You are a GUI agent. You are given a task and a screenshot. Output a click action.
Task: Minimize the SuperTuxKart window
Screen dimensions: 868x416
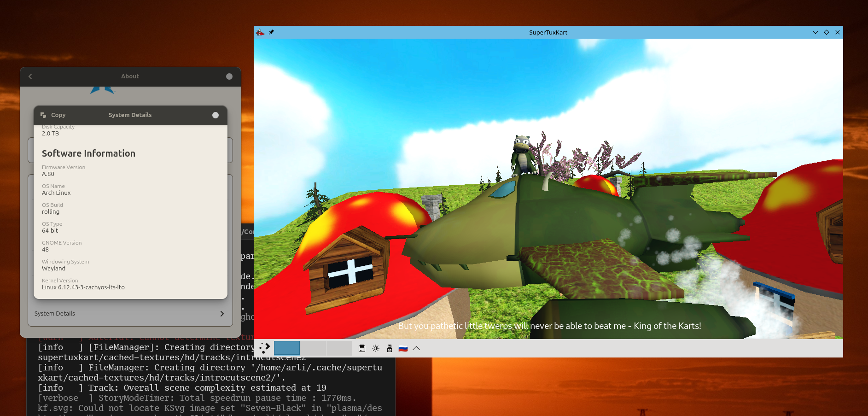816,32
